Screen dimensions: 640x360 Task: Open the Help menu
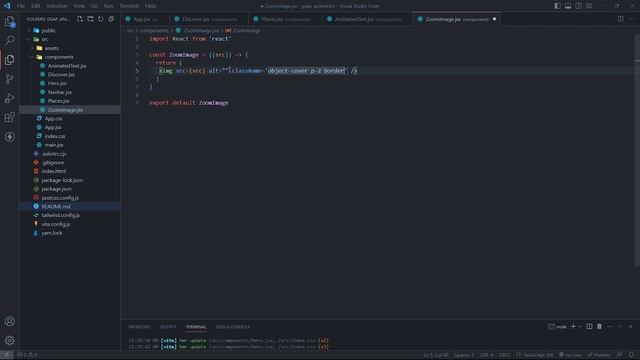151,6
